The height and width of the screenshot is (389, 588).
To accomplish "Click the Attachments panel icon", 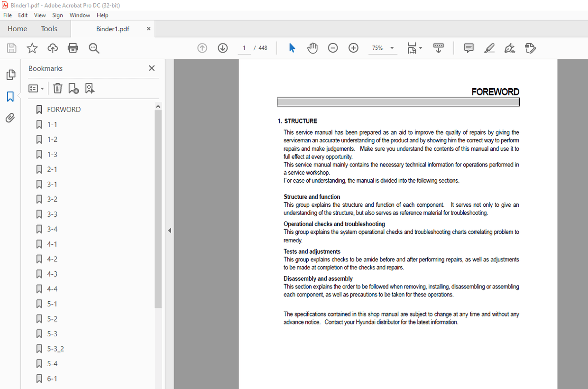I will pos(10,118).
